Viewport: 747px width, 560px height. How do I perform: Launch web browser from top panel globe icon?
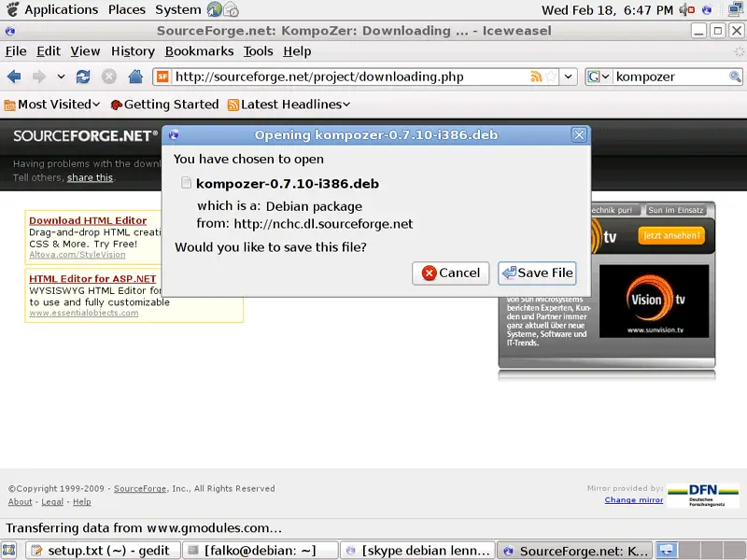[x=215, y=9]
